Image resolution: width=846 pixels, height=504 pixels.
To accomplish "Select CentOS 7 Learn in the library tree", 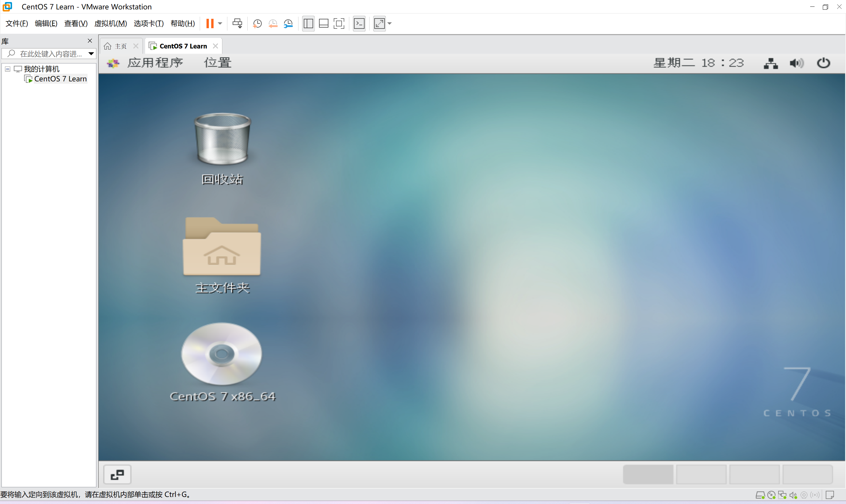I will click(x=61, y=79).
